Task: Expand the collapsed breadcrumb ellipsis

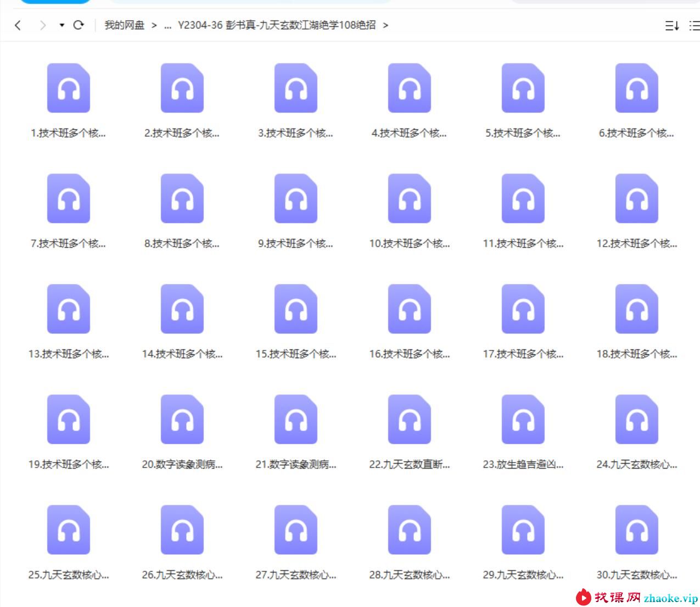Action: [168, 25]
